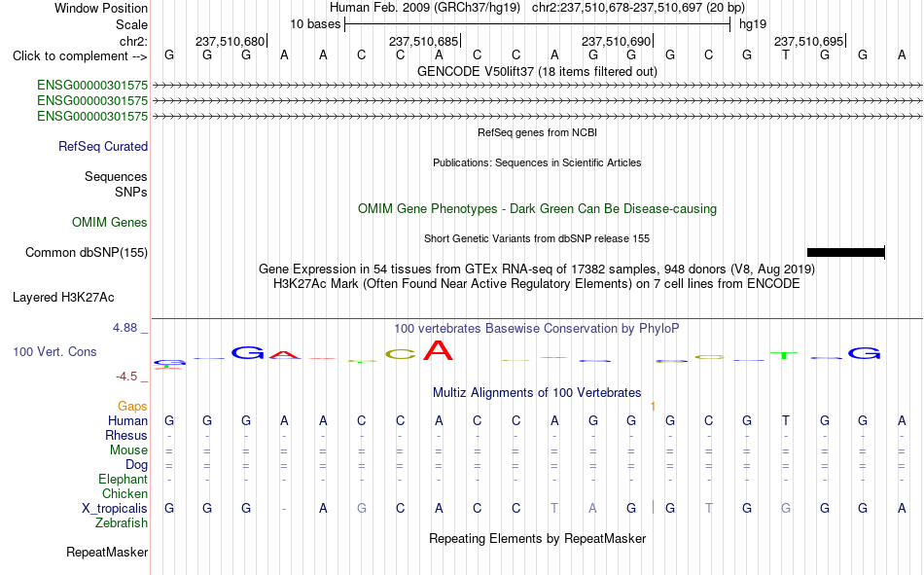Viewport: 924px width, 575px height.
Task: Click the 4.88 conservation scale maximum
Action: coord(124,328)
